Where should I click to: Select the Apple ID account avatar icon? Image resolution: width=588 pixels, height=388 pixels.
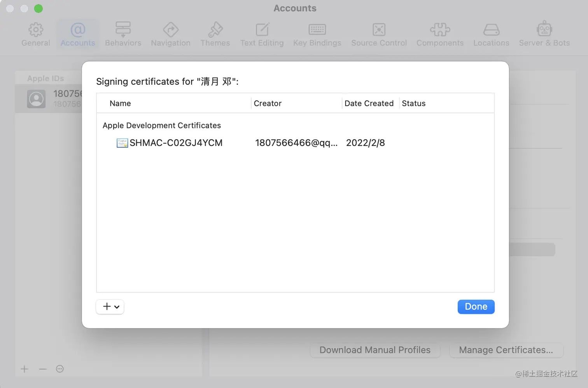[36, 99]
